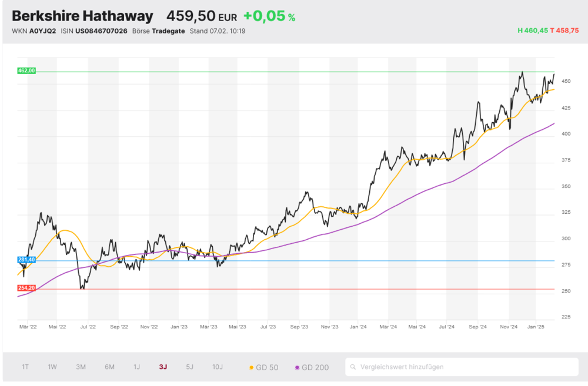This screenshot has height=386, width=588.
Task: Click the Berkshire Hathaway title
Action: (82, 16)
